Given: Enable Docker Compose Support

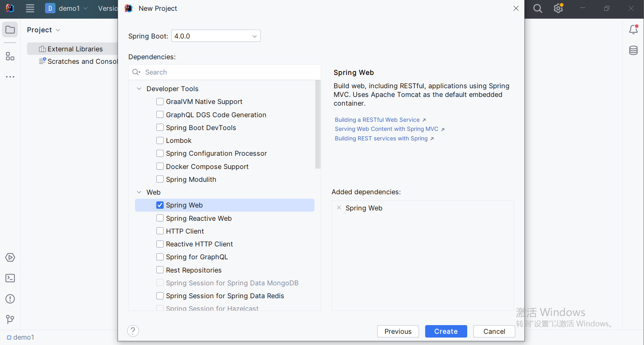Looking at the screenshot, I should [x=160, y=166].
